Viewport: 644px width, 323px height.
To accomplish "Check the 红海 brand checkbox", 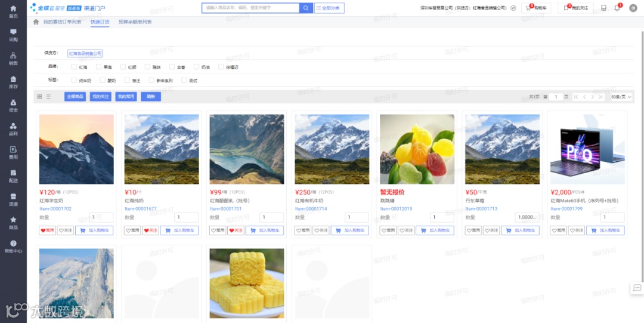I will pos(74,67).
